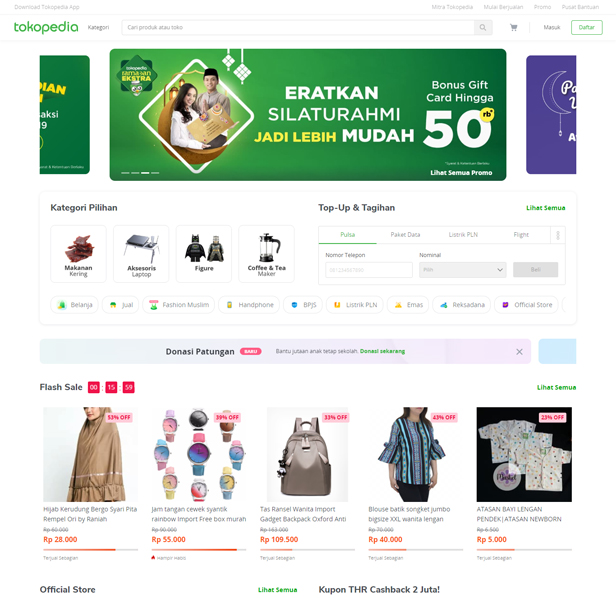Click the Emas shortcut chip

pyautogui.click(x=409, y=305)
